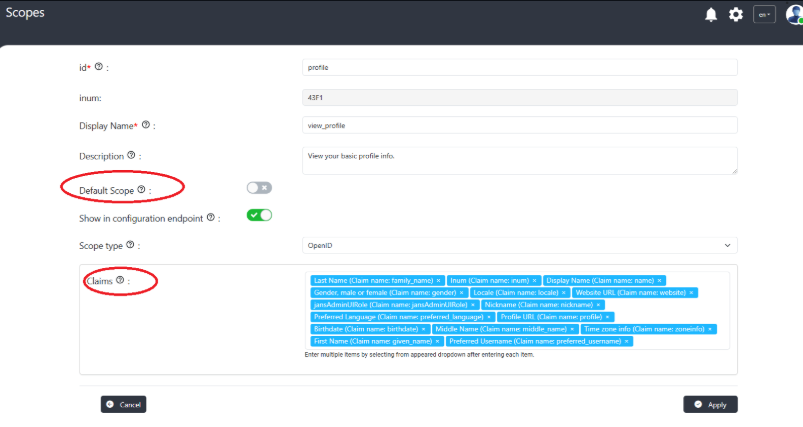Click the Display Name input field
The height and width of the screenshot is (427, 803).
[x=519, y=125]
